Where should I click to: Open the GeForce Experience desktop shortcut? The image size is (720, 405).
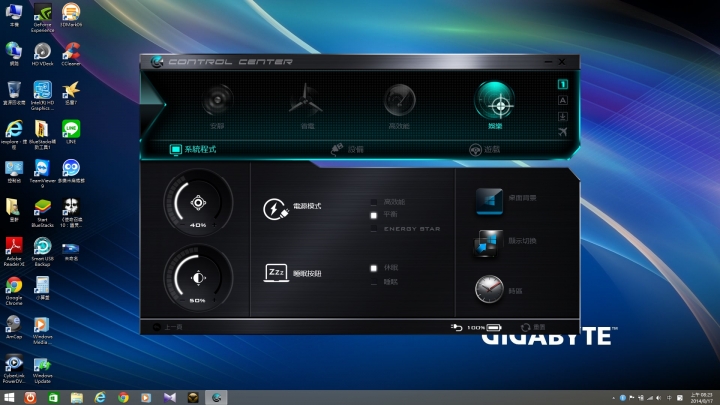coord(43,17)
